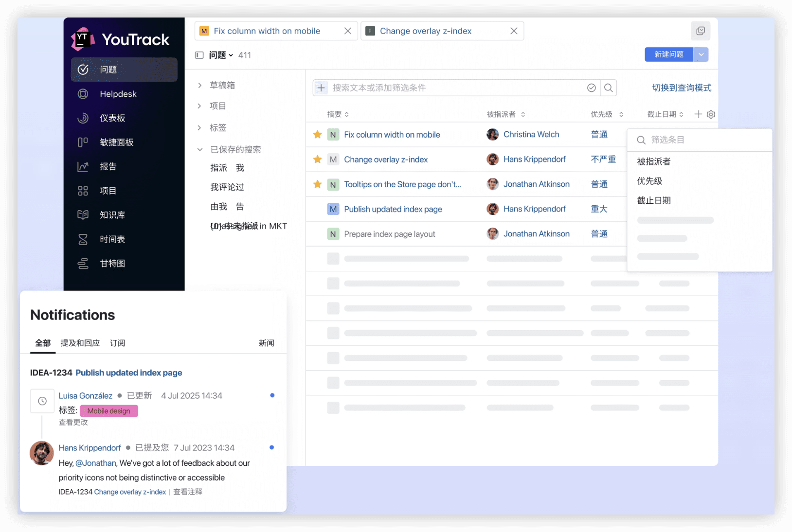Screen dimensions: 792x532
Task: Open 仪表板 (Dashboards) from sidebar
Action: [x=114, y=118]
